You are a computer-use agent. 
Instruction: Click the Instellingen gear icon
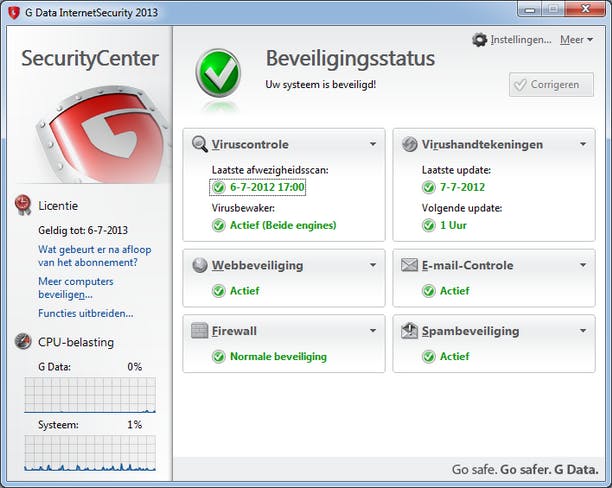[479, 40]
